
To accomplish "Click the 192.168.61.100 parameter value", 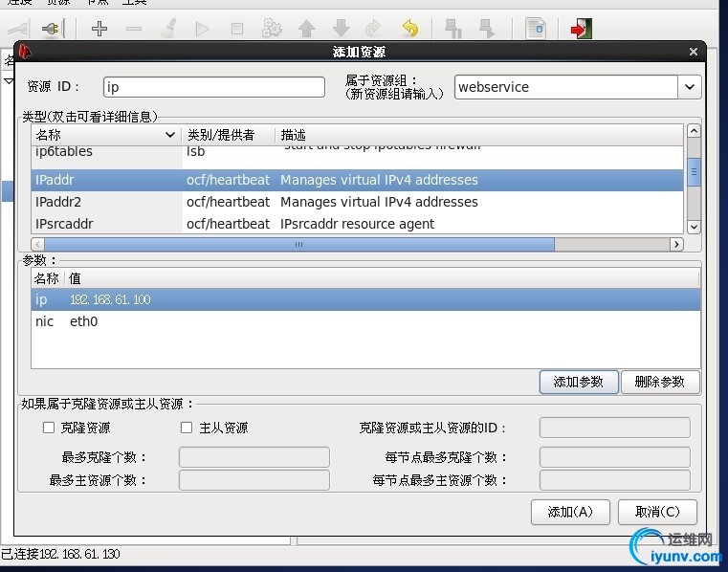I will [110, 299].
